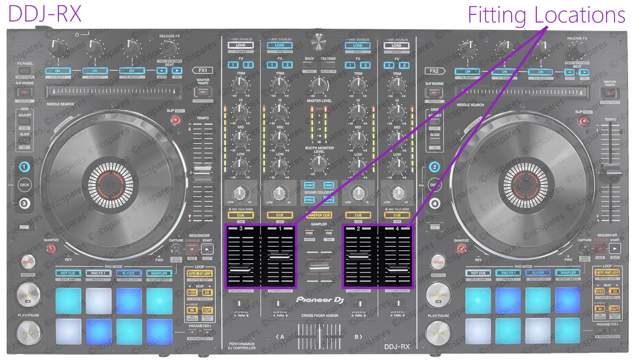Click the right deck sequencer START button
The width and height of the screenshot is (633, 364).
coord(615,248)
